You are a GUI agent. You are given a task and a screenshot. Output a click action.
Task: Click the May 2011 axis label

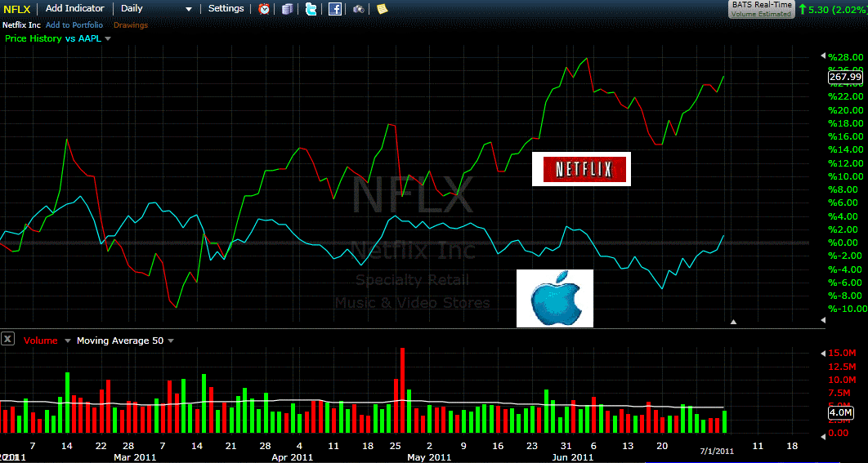click(x=429, y=457)
